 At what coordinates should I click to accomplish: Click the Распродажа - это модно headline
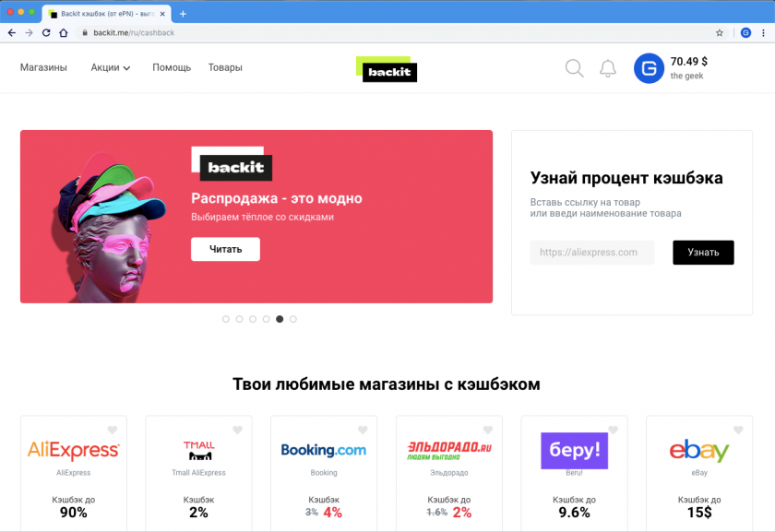pos(277,198)
